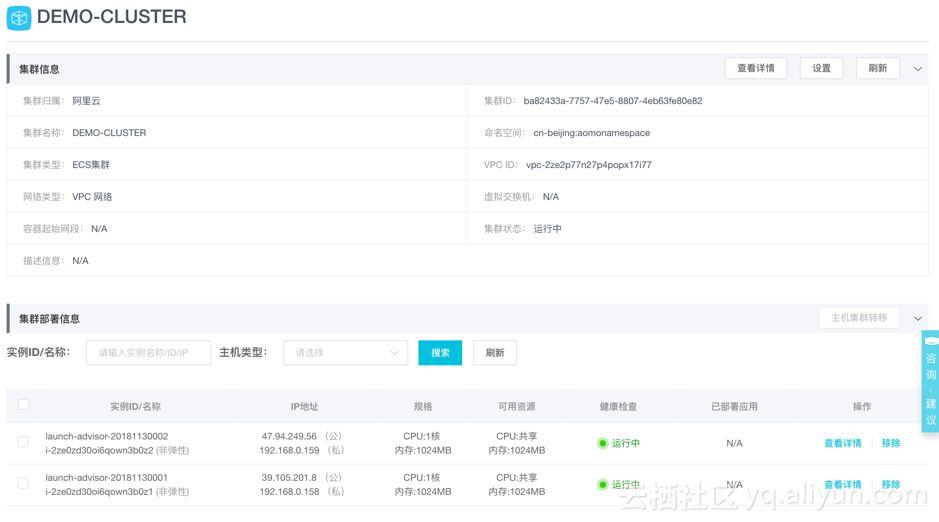Click the 操作 column header
939x522 pixels.
tap(862, 406)
